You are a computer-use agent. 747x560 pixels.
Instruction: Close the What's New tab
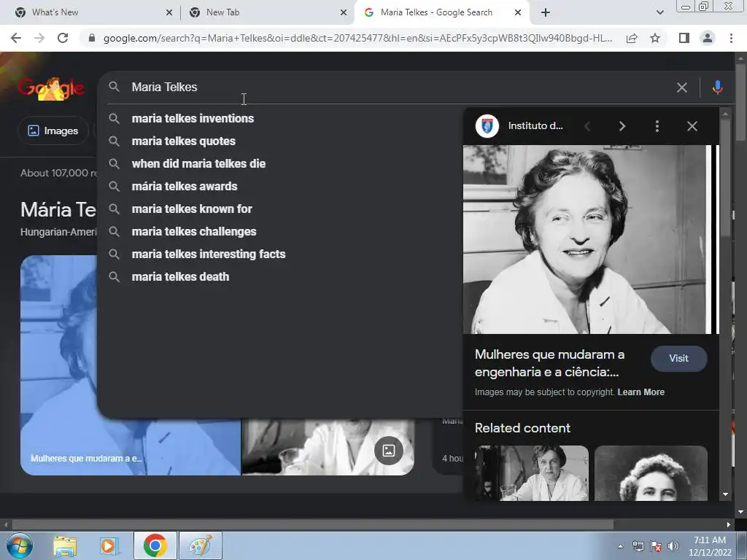pos(169,12)
